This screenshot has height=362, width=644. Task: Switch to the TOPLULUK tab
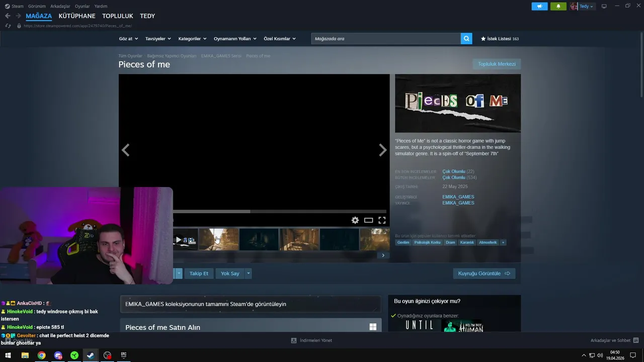[x=118, y=16]
